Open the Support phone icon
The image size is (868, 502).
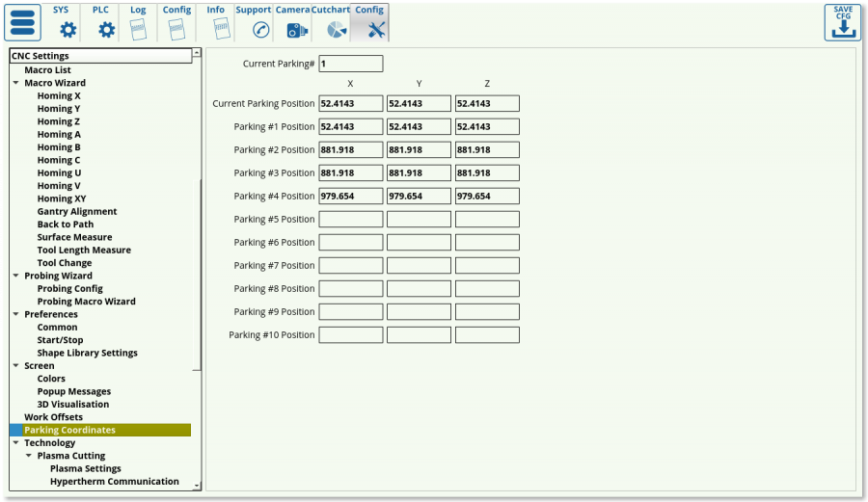[x=260, y=30]
